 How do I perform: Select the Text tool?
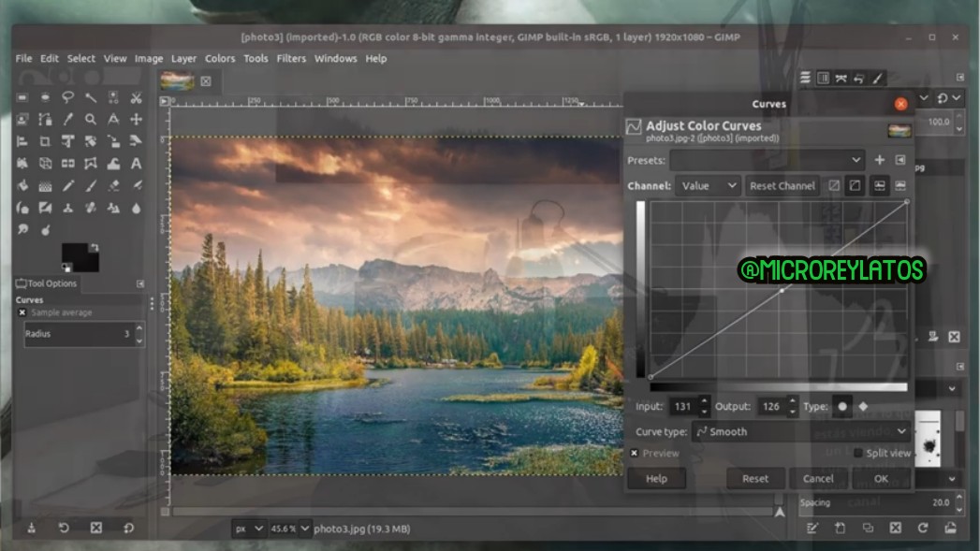137,164
